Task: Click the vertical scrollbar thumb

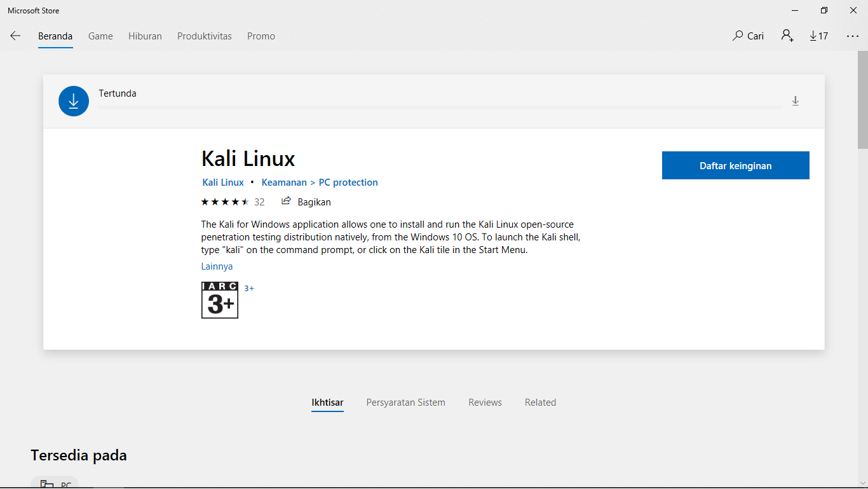Action: [863, 100]
